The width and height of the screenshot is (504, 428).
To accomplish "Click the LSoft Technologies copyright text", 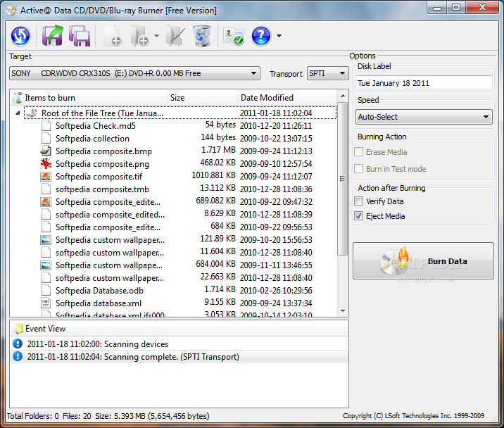I will point(413,416).
